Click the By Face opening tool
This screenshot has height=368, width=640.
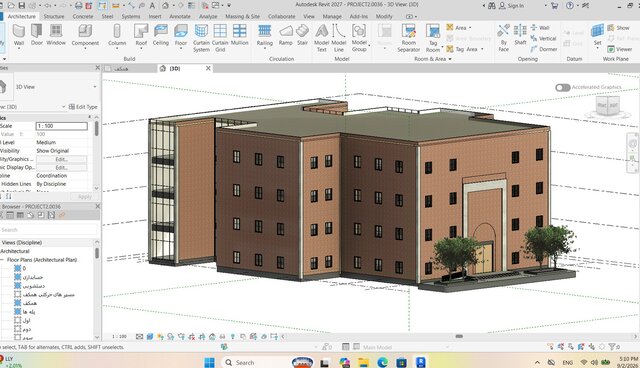click(x=504, y=38)
